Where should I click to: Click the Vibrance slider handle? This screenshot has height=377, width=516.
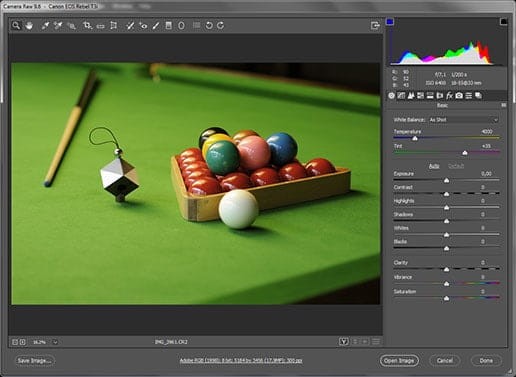tap(447, 284)
